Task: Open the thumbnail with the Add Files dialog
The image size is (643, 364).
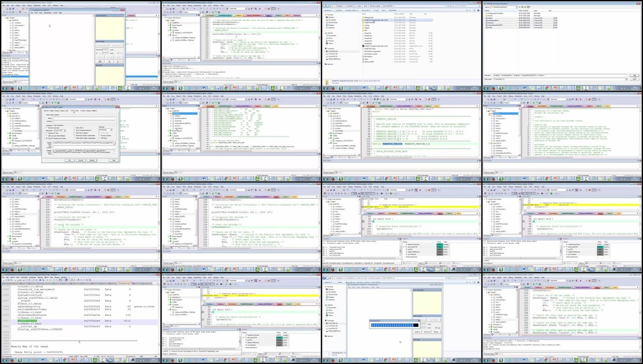Action: [x=563, y=45]
